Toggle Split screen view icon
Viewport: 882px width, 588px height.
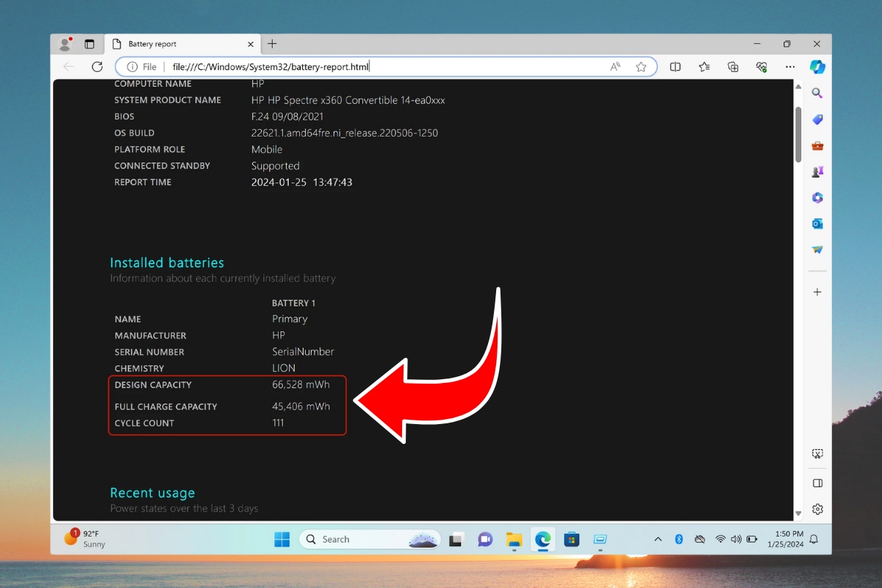click(x=675, y=67)
